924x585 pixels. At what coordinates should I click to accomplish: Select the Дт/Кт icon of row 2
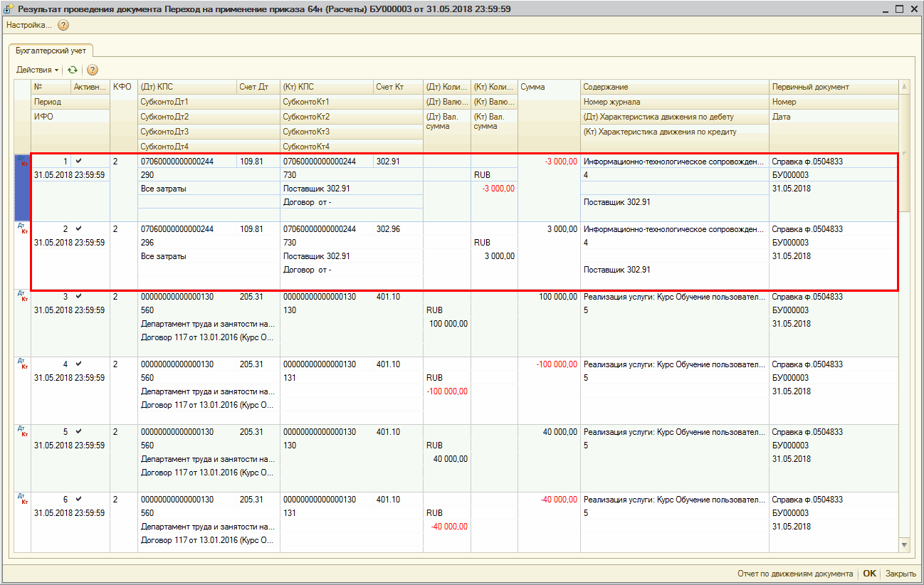click(23, 229)
